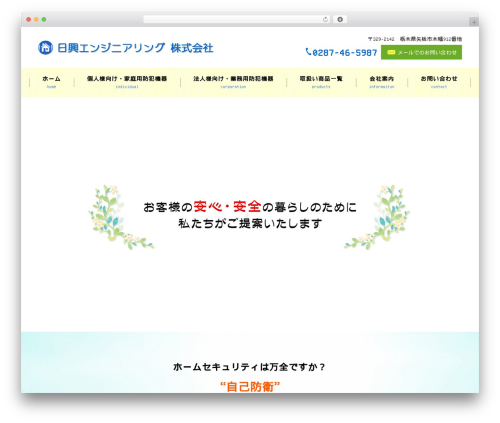Open a new browser tab with plus button

pos(474,22)
